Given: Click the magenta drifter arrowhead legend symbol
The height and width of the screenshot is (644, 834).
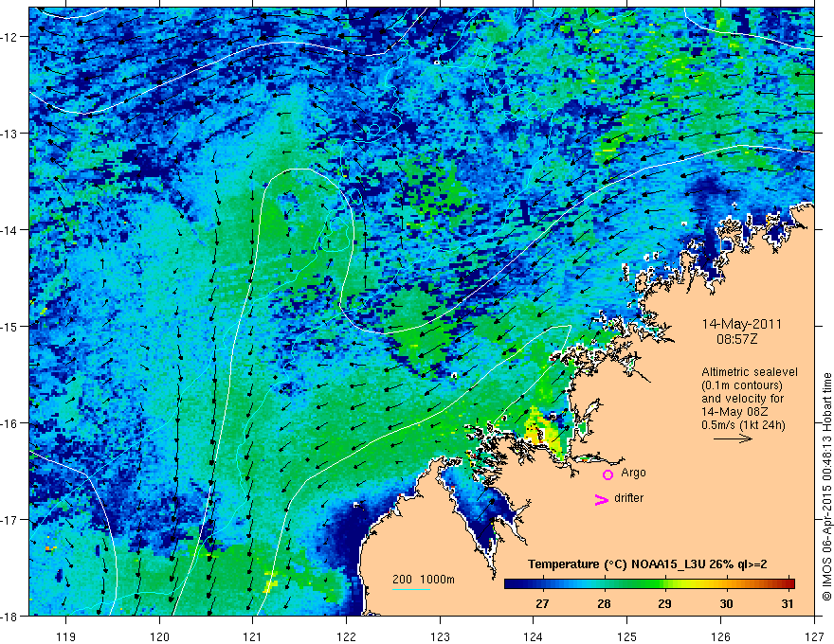Looking at the screenshot, I should pos(601,499).
